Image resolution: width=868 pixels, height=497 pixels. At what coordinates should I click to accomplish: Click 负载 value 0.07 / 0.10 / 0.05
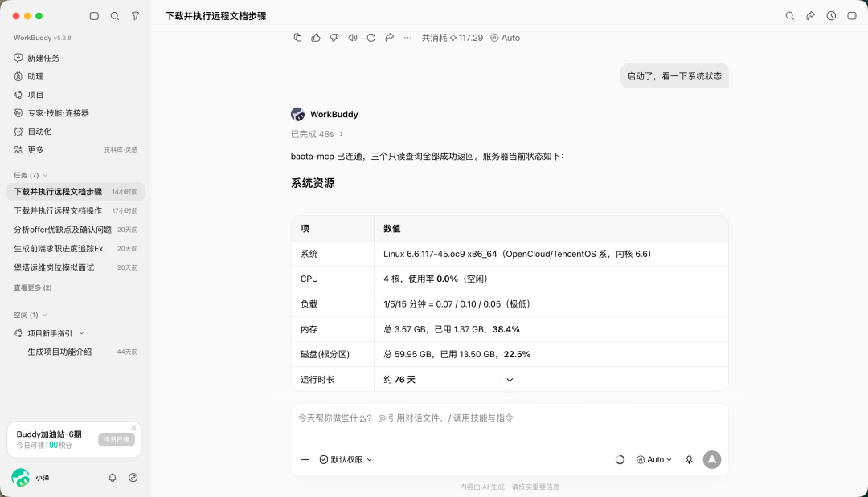(457, 304)
